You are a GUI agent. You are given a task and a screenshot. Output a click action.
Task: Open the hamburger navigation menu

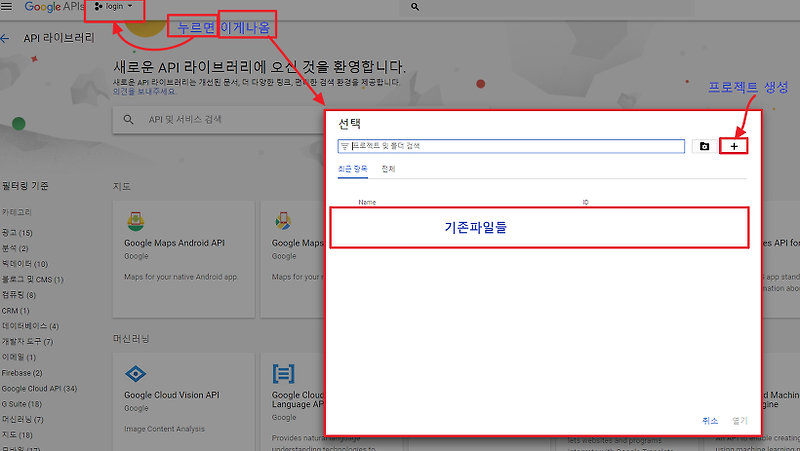click(6, 7)
